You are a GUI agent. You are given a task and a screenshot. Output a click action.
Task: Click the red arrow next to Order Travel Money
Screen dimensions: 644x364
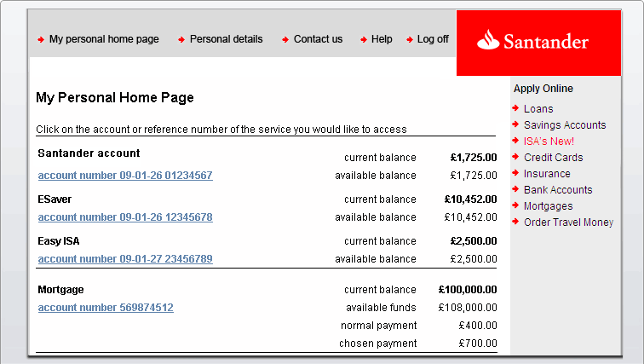pyautogui.click(x=515, y=222)
